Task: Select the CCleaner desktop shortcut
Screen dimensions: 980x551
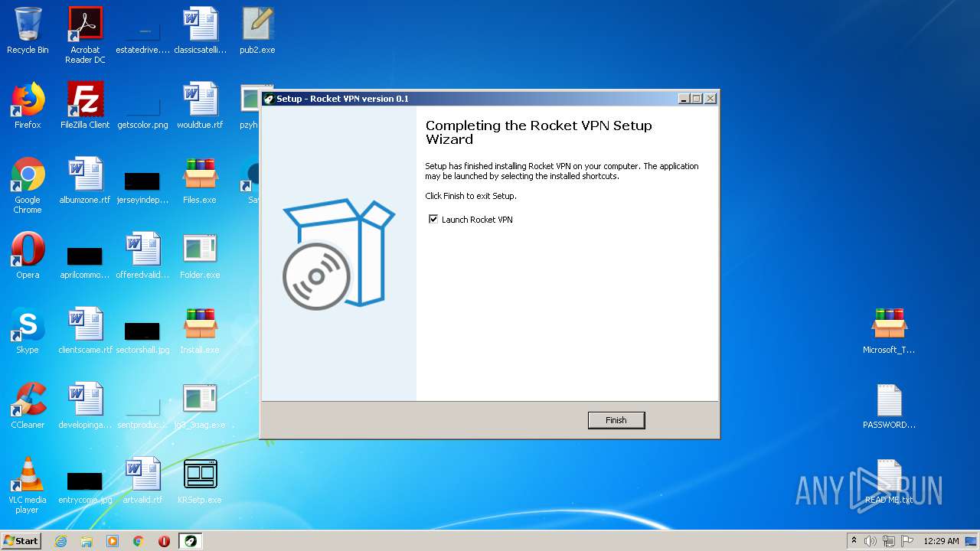Action: (28, 406)
